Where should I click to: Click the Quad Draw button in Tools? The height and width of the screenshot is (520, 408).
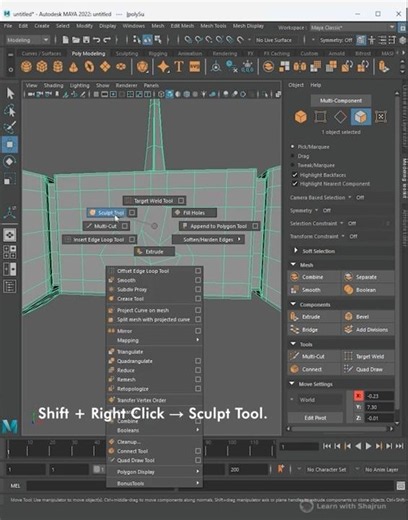pyautogui.click(x=368, y=369)
